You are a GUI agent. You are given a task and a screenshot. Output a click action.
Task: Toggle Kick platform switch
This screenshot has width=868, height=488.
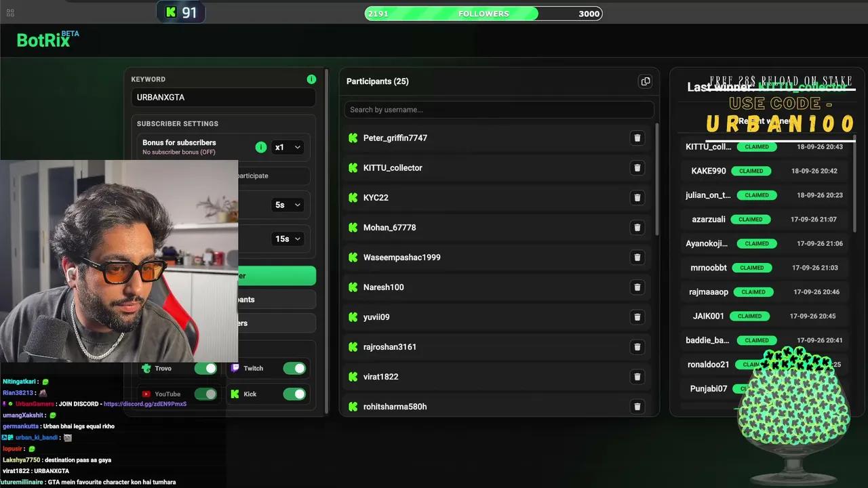294,394
